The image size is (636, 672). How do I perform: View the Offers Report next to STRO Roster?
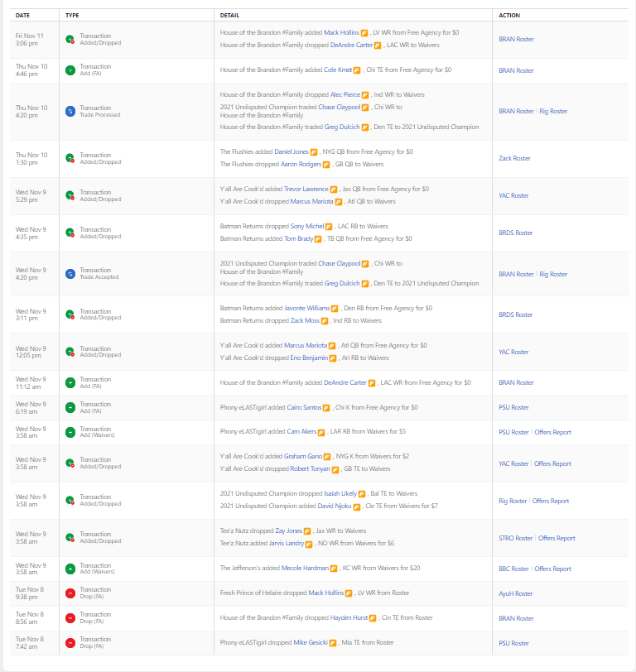click(x=556, y=538)
